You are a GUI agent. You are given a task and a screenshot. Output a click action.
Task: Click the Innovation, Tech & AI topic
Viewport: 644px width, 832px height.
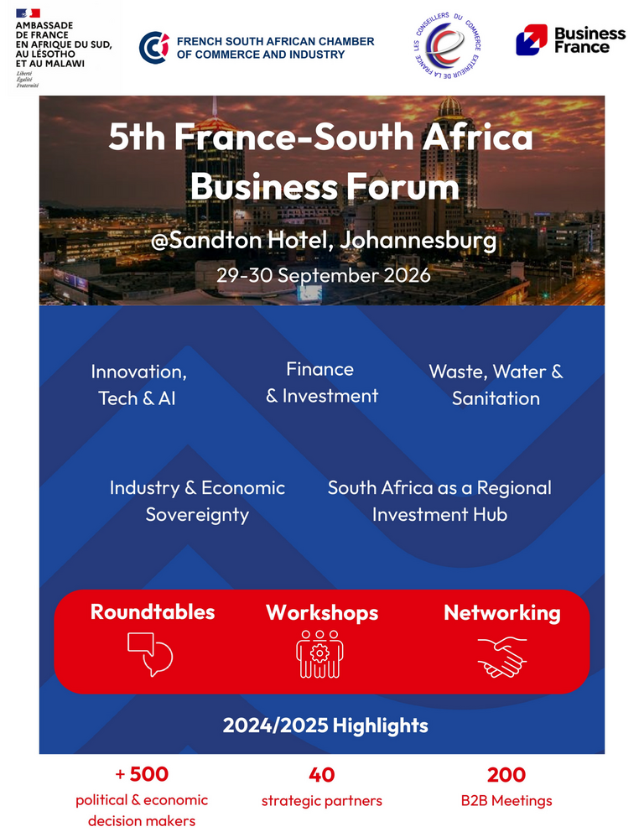[x=138, y=385]
